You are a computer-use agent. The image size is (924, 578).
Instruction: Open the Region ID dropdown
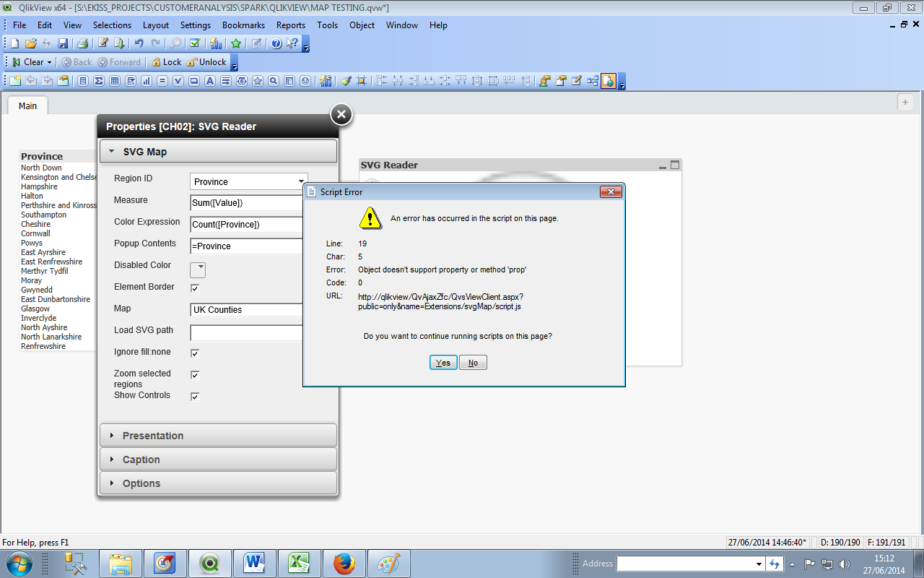click(x=249, y=181)
